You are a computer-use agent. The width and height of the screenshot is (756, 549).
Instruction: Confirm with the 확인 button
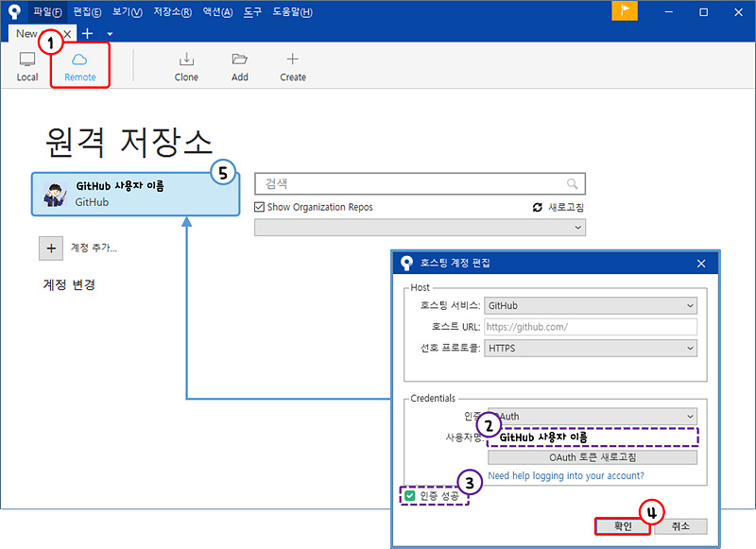click(623, 526)
